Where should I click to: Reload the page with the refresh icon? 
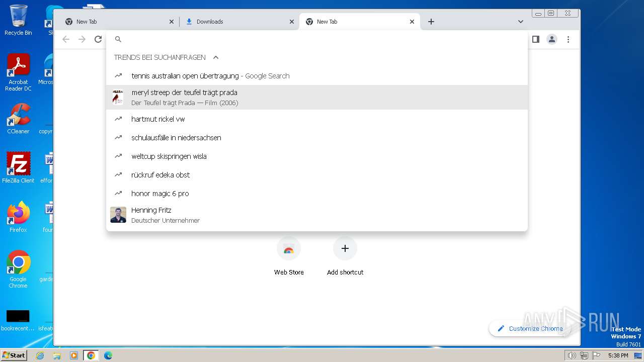click(x=98, y=39)
